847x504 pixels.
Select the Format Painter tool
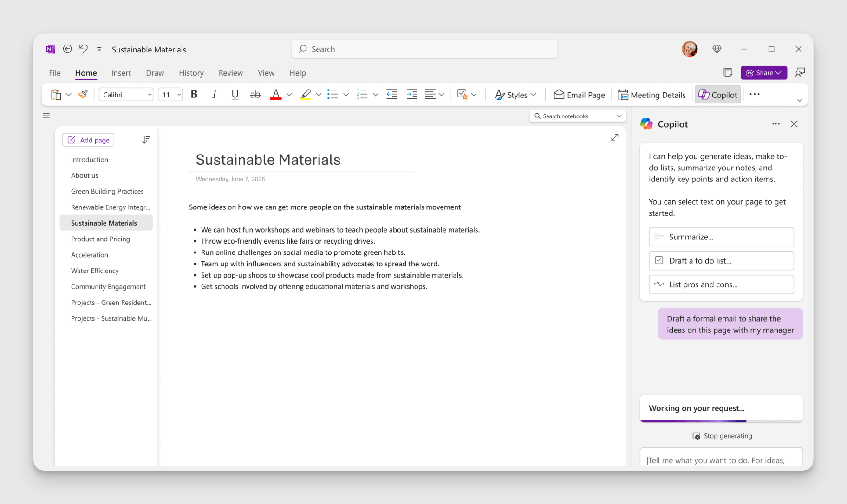tap(82, 94)
